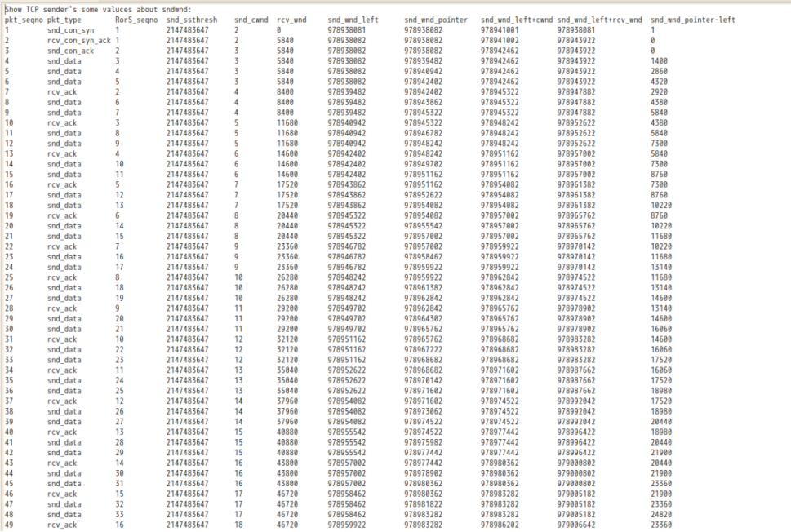This screenshot has width=791, height=532.
Task: Click the snd_wnd_left+cwnd column header
Action: [x=516, y=19]
